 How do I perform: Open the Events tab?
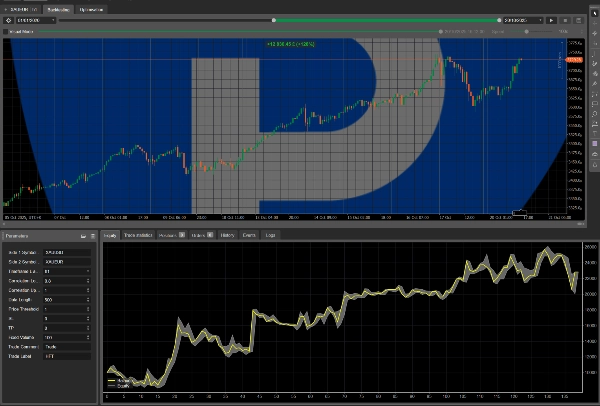tap(249, 235)
